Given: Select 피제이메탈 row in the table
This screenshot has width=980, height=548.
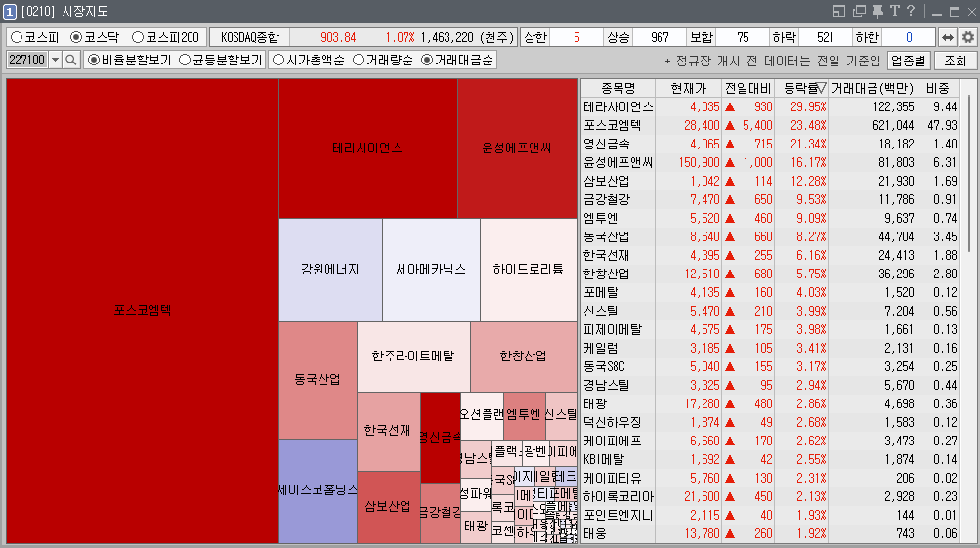Looking at the screenshot, I should (769, 329).
